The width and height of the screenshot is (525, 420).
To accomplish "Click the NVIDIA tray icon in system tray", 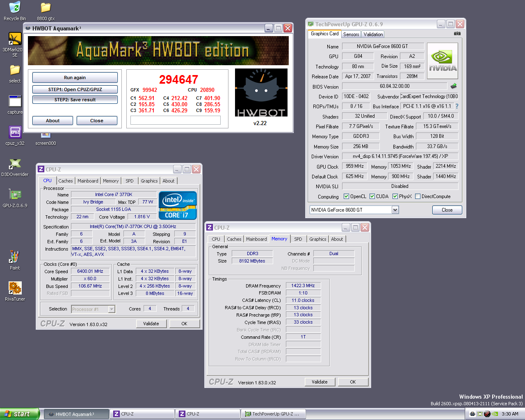I will click(x=495, y=414).
